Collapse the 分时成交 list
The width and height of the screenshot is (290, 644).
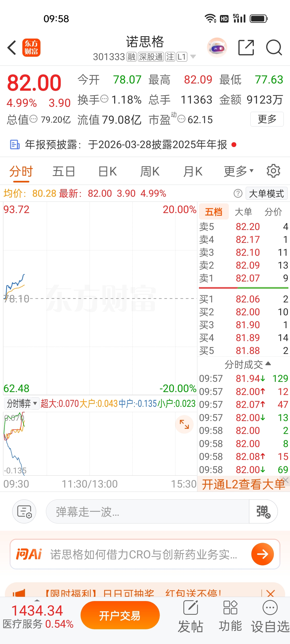(x=248, y=364)
